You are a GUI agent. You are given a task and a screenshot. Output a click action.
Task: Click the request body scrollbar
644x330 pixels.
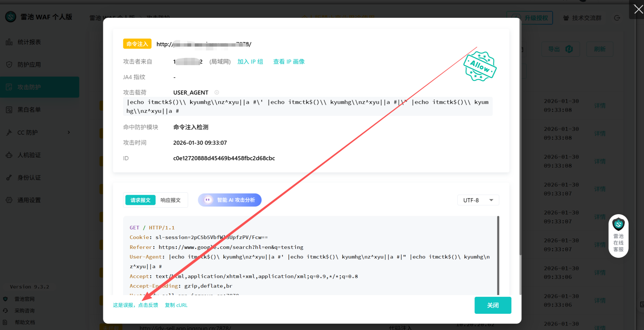(498, 255)
